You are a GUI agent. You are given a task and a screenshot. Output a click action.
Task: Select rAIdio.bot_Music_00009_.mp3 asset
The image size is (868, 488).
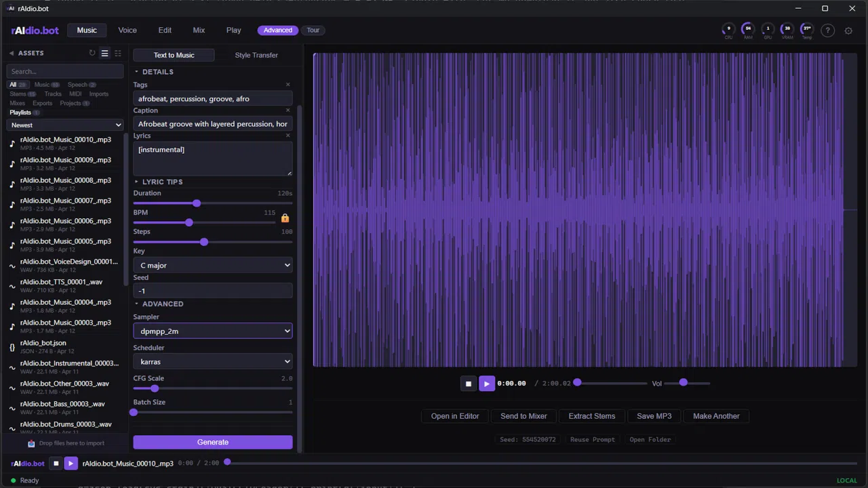click(x=65, y=163)
